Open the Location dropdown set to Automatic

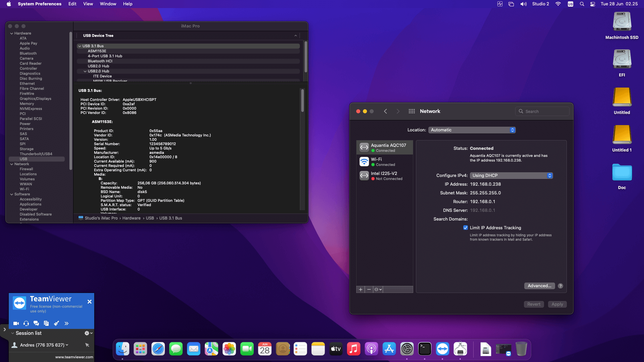tap(472, 130)
